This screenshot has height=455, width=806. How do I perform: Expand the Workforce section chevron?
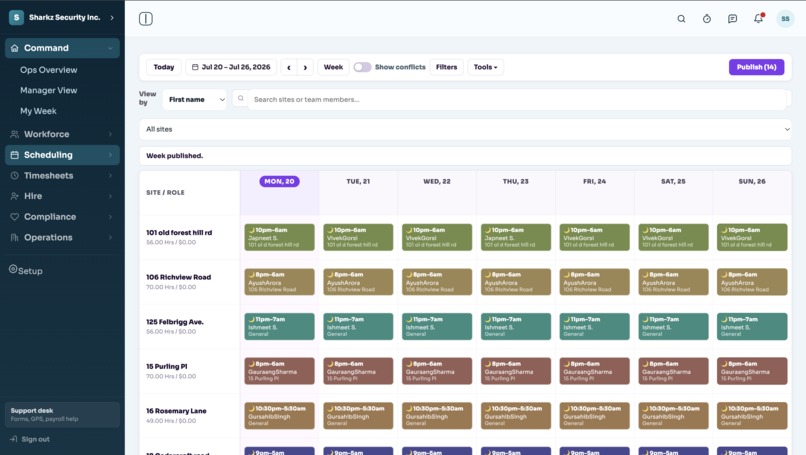[x=110, y=134]
